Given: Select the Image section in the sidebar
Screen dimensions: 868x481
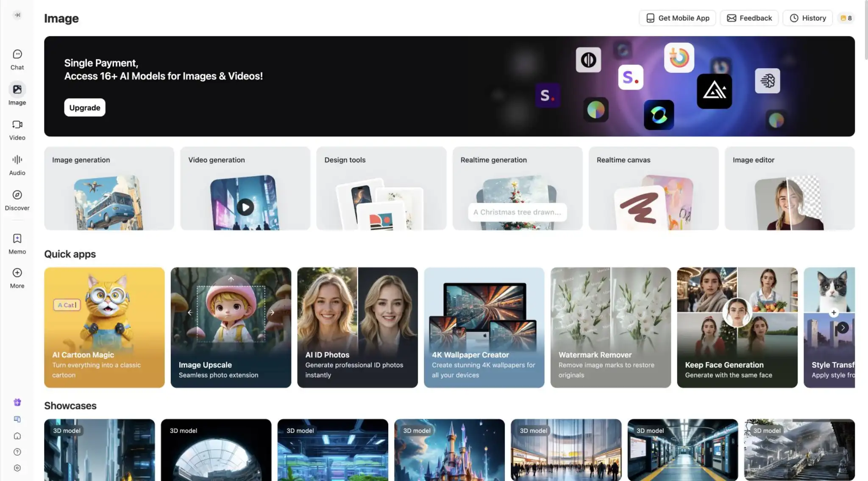Looking at the screenshot, I should pos(17,94).
